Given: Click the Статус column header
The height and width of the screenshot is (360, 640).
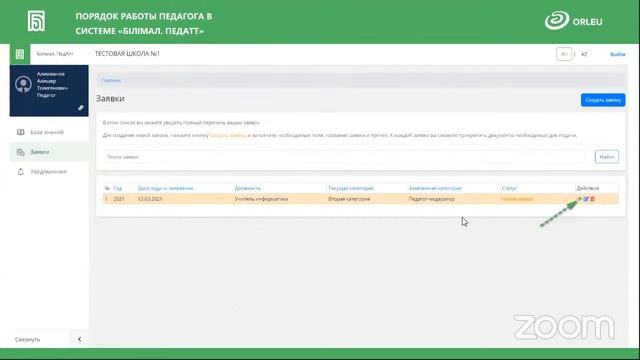Looking at the screenshot, I should pos(509,188).
